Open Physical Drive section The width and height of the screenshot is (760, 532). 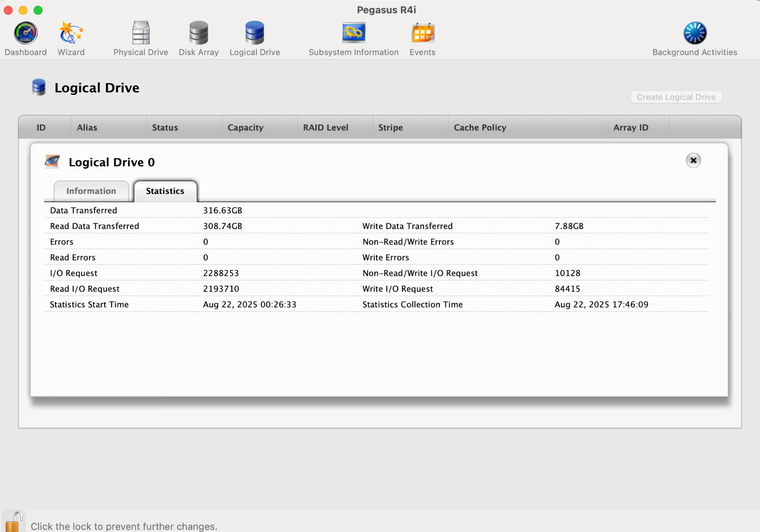click(x=141, y=39)
